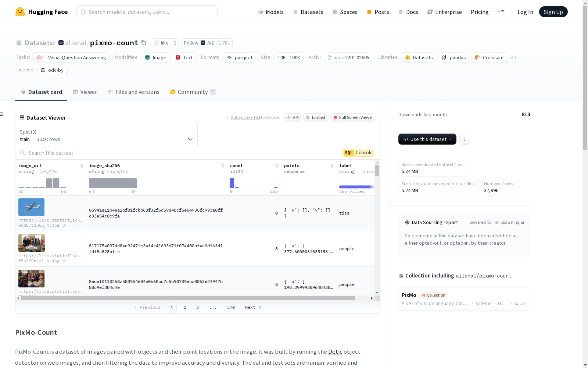The image size is (588, 368).
Task: Click the Croissant library tag
Action: pyautogui.click(x=490, y=58)
